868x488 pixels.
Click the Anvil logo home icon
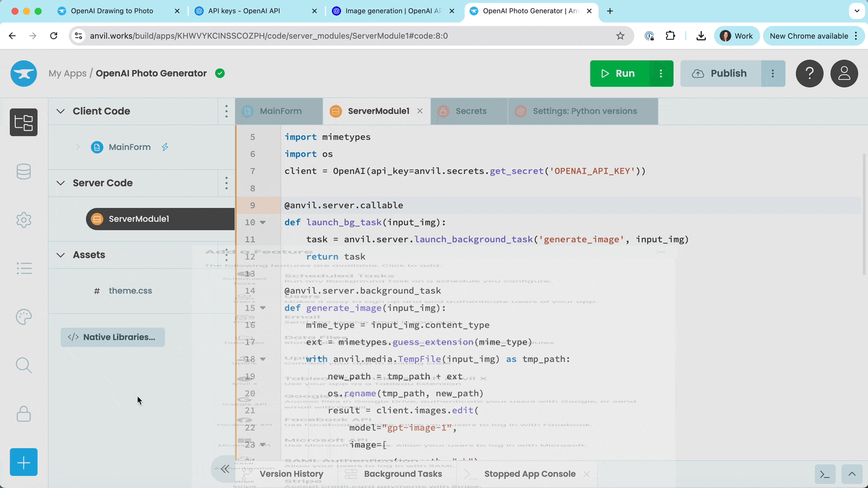click(x=24, y=73)
